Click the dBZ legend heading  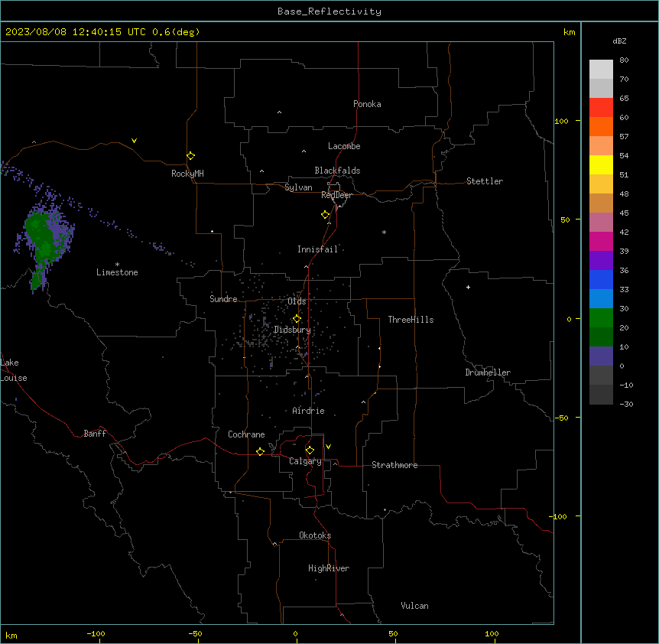click(619, 41)
